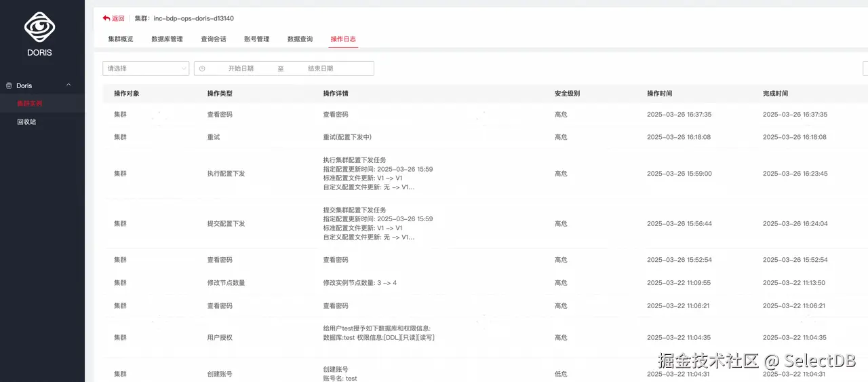
Task: Click the 低危 security level cell
Action: coord(561,374)
